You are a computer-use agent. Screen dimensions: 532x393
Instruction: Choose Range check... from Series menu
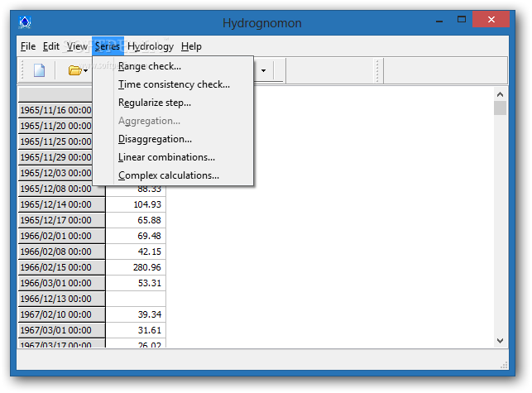point(173,66)
